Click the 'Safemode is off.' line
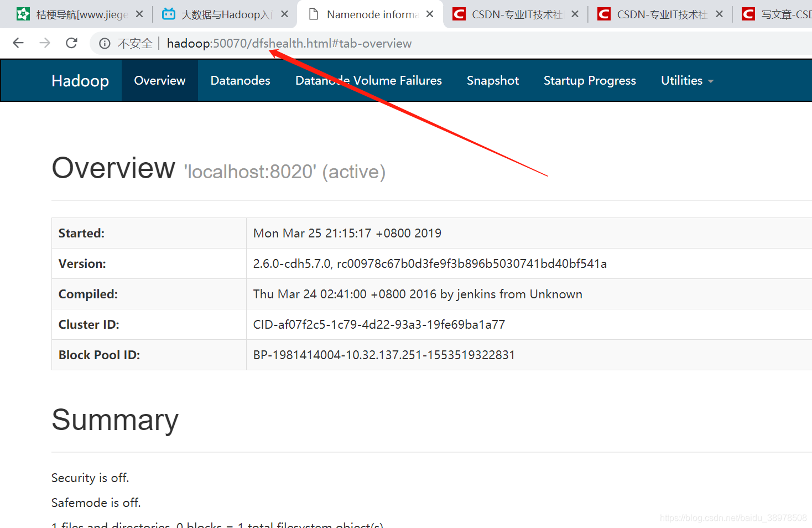The height and width of the screenshot is (528, 812). click(x=96, y=503)
